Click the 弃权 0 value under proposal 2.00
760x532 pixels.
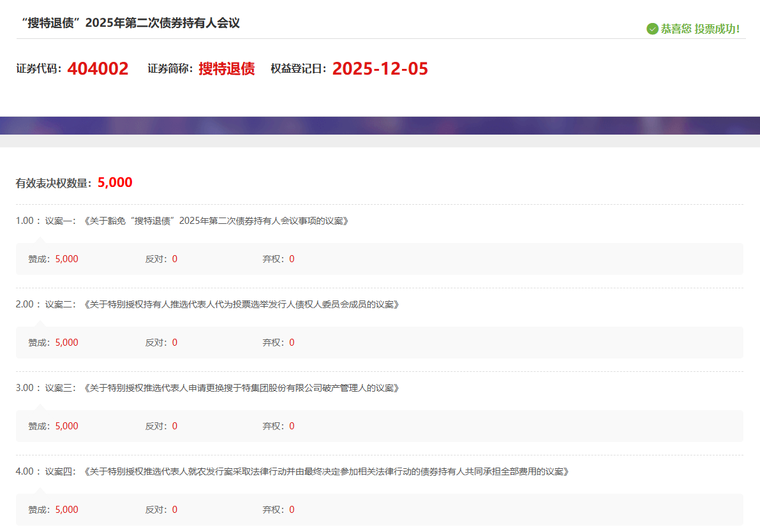(x=292, y=343)
